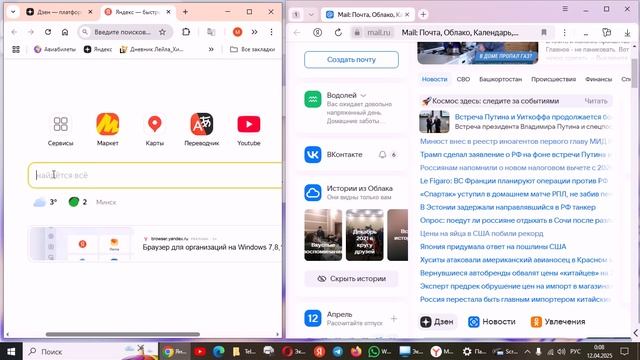
Task: Open new tab in Yandex Browser
Action: tap(423, 15)
